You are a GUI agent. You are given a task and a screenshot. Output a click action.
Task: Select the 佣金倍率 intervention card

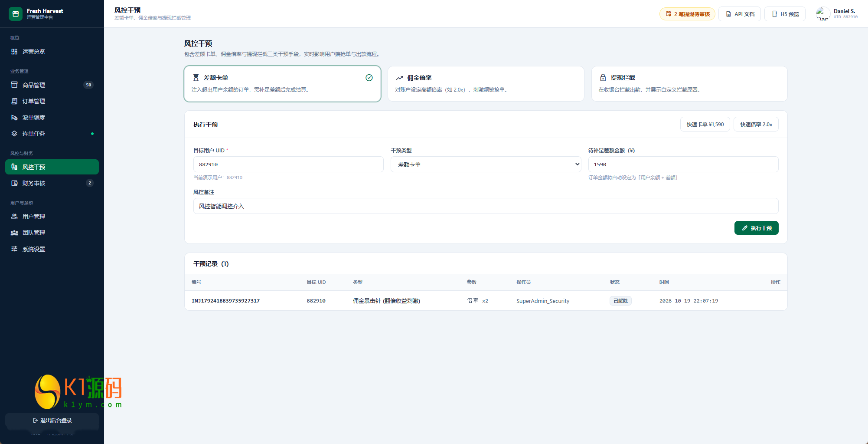coord(486,84)
